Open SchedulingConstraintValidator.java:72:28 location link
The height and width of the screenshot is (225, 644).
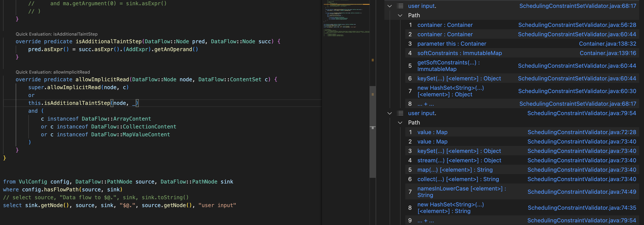pyautogui.click(x=582, y=132)
